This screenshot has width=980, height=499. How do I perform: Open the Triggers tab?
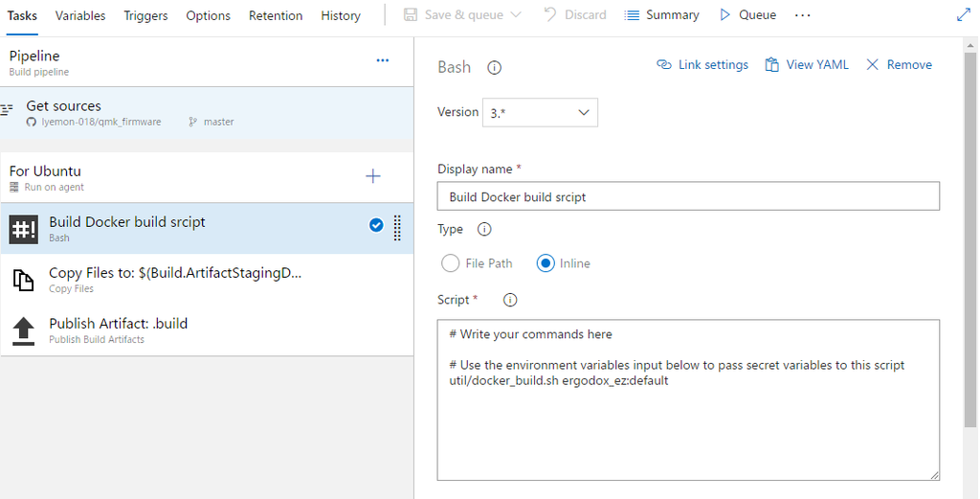[145, 15]
